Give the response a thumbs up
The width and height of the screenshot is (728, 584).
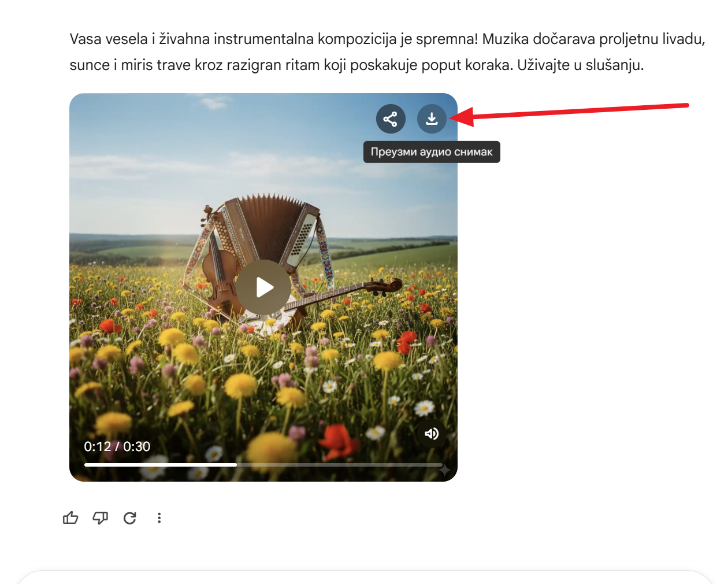point(70,518)
